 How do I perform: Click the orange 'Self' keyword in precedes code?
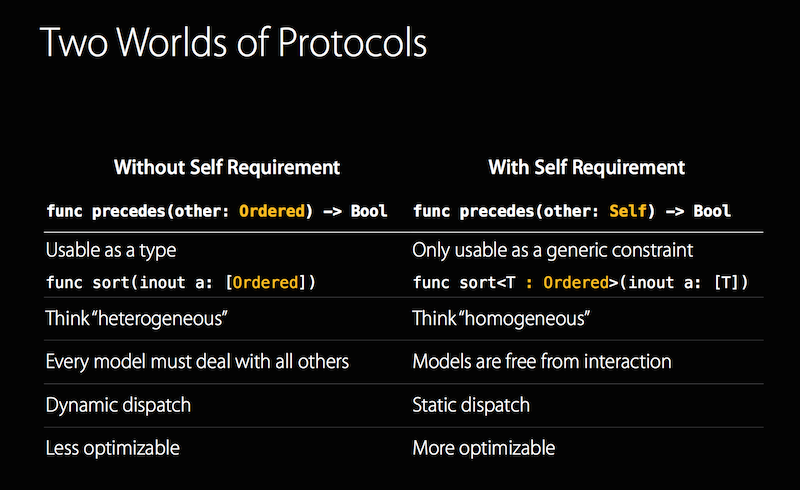[x=629, y=211]
